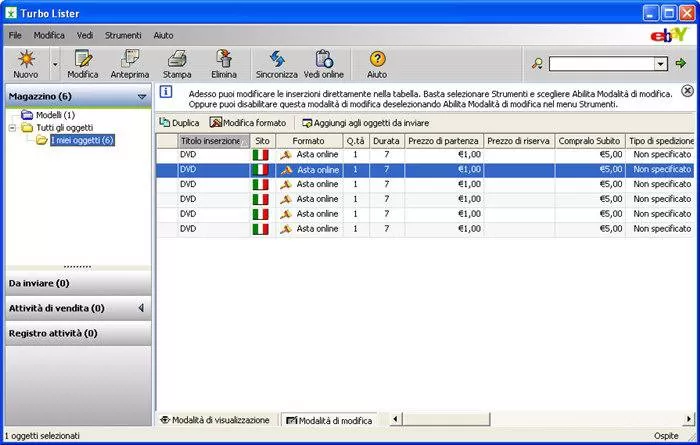The height and width of the screenshot is (445, 700).
Task: Select the Modelli (1) tree folder
Action: (x=54, y=115)
